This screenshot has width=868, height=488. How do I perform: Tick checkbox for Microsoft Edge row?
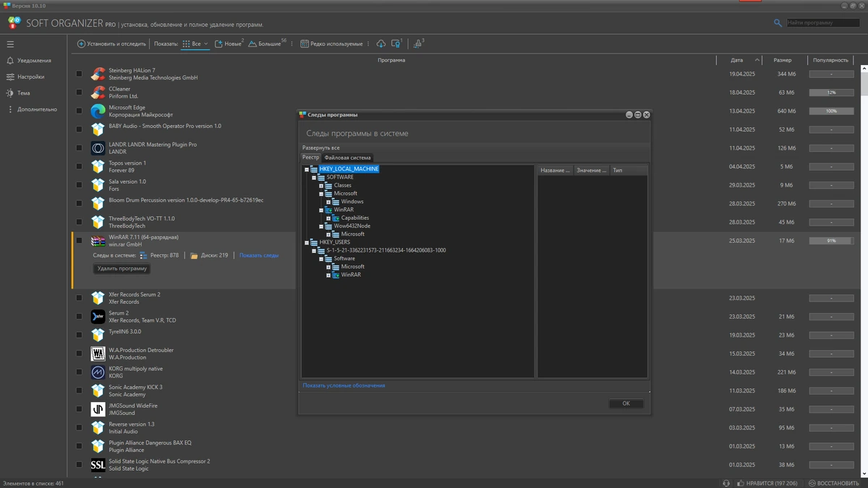tap(80, 111)
